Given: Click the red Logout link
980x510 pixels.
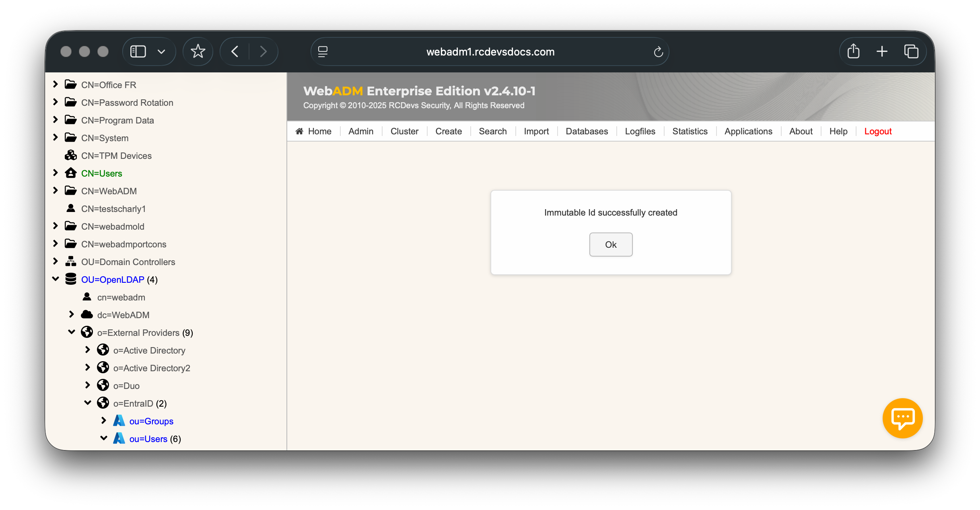Looking at the screenshot, I should [878, 131].
